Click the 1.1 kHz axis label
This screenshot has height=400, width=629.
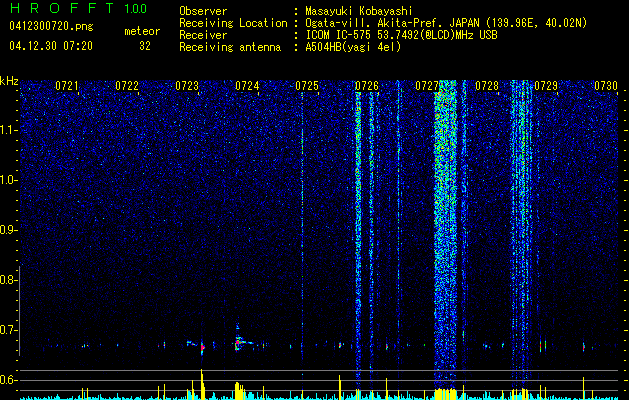point(8,130)
